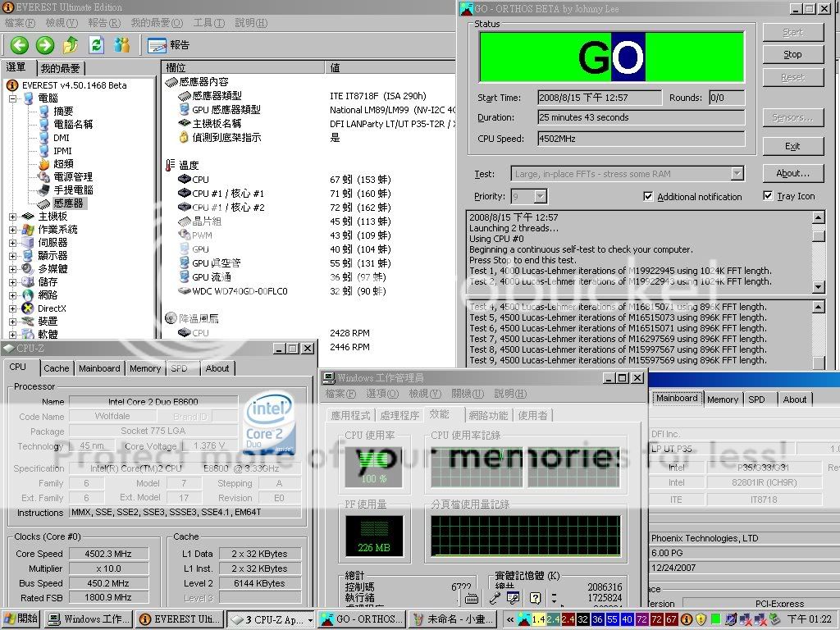The image size is (840, 630).
Task: Open the 工具(T) menu in EVEREST
Action: [x=208, y=23]
